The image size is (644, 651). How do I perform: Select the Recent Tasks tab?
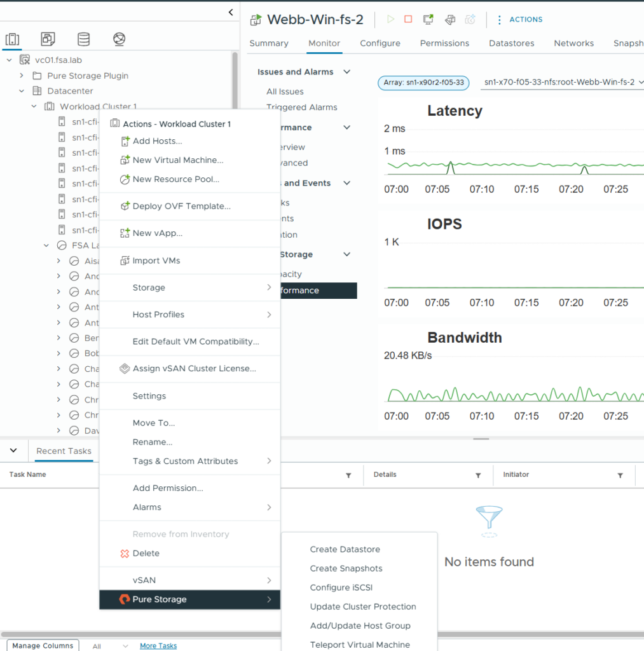pos(64,451)
